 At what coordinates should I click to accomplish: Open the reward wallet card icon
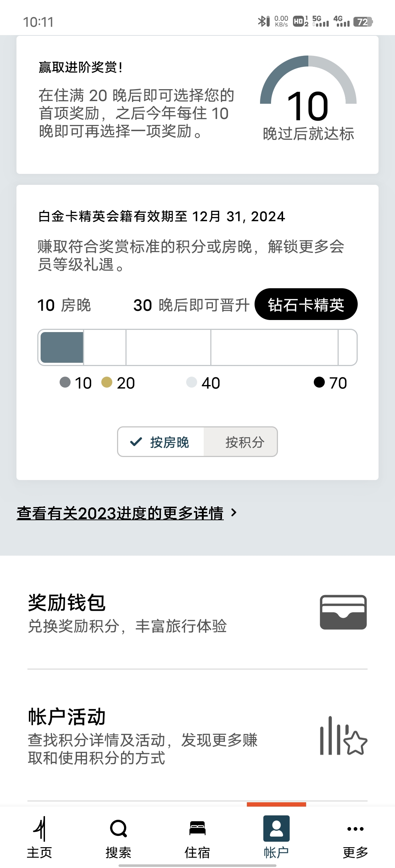point(343,612)
